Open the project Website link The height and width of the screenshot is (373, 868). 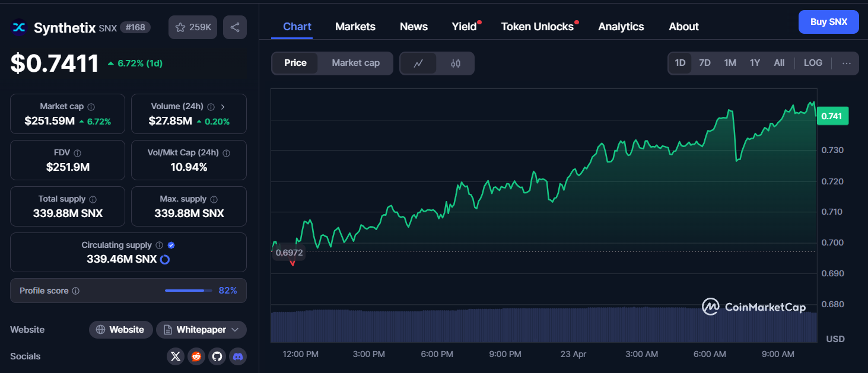point(121,330)
